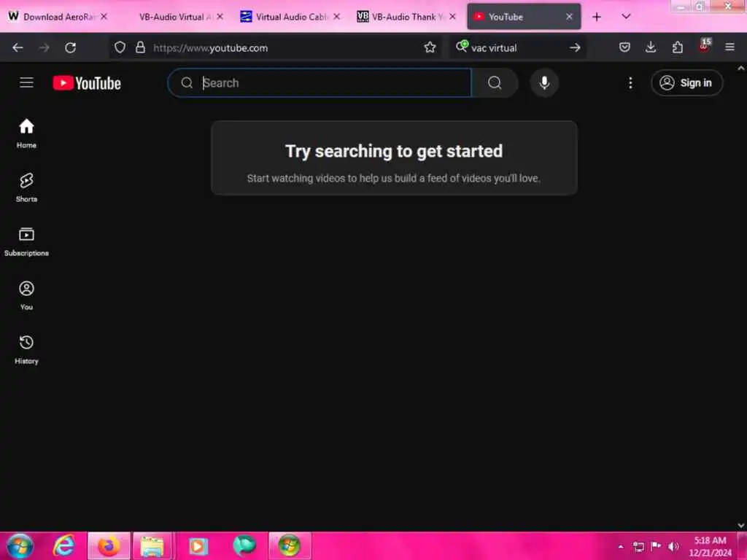This screenshot has width=747, height=560.
Task: Open YouTube settings three-dot menu
Action: pyautogui.click(x=630, y=83)
